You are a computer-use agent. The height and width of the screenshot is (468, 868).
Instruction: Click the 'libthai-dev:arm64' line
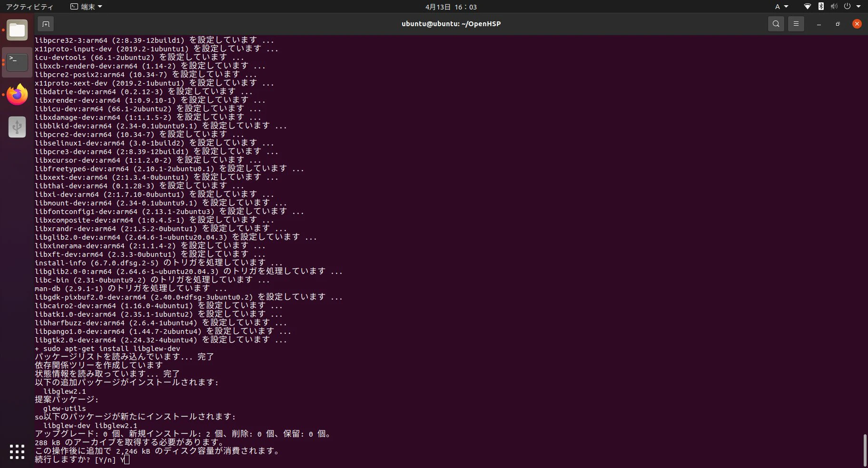[139, 186]
